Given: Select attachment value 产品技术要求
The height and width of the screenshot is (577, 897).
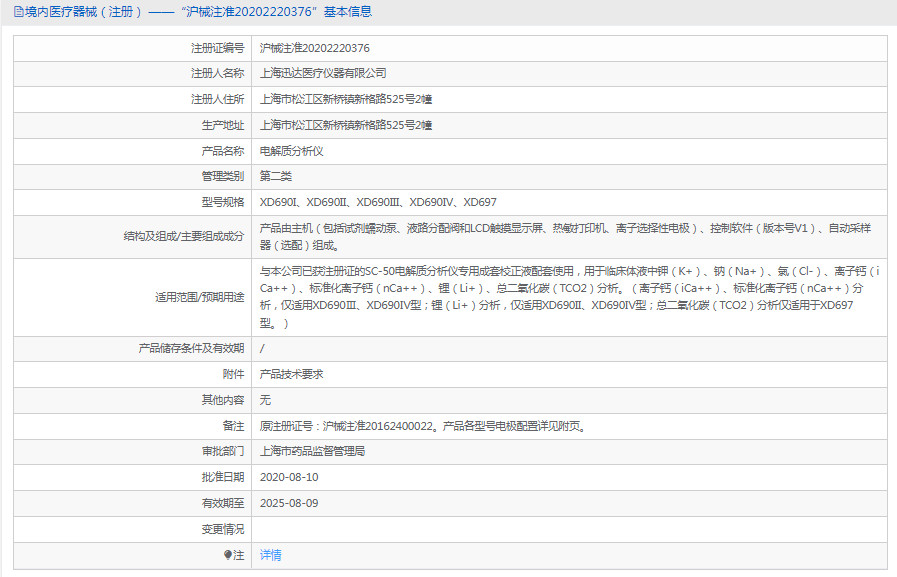Looking at the screenshot, I should (292, 374).
